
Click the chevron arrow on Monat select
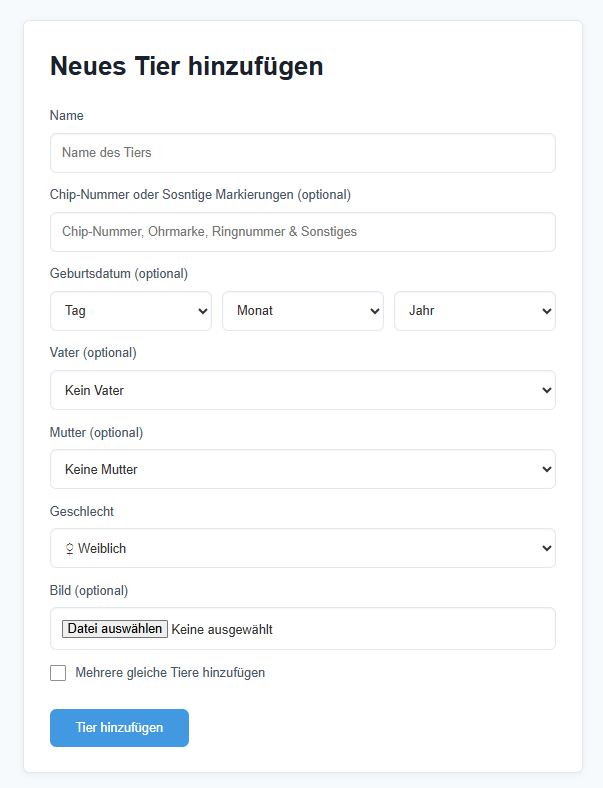[375, 311]
